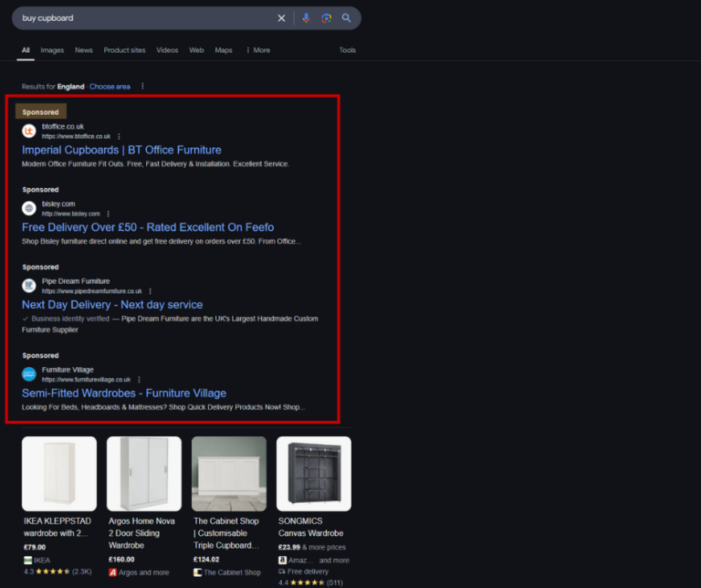Click SONGMICS Canvas Wardrobe product title

(x=310, y=527)
